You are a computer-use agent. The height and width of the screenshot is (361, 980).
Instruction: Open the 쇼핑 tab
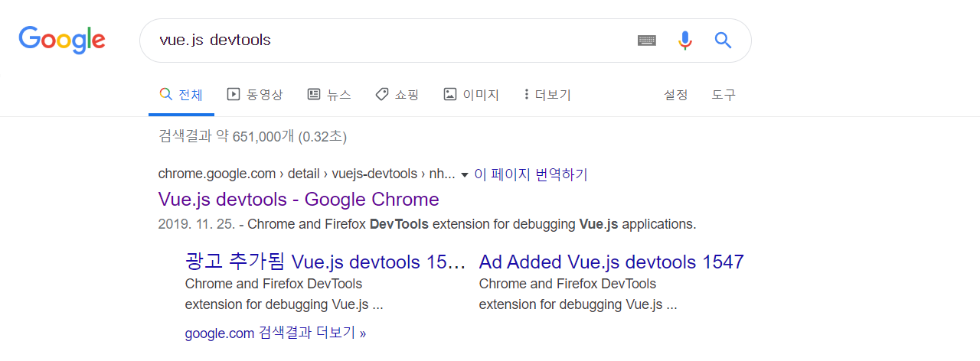coord(397,95)
